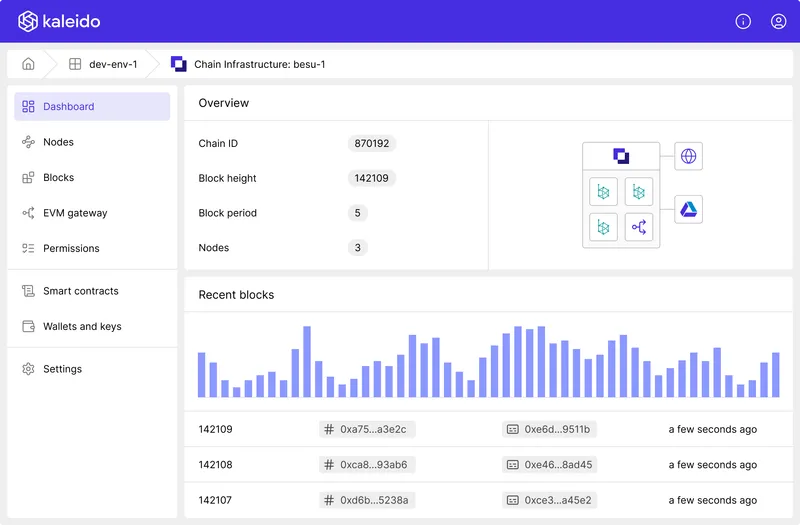This screenshot has height=525, width=800.
Task: Select the EVM gateway icon in diagram
Action: 639,227
